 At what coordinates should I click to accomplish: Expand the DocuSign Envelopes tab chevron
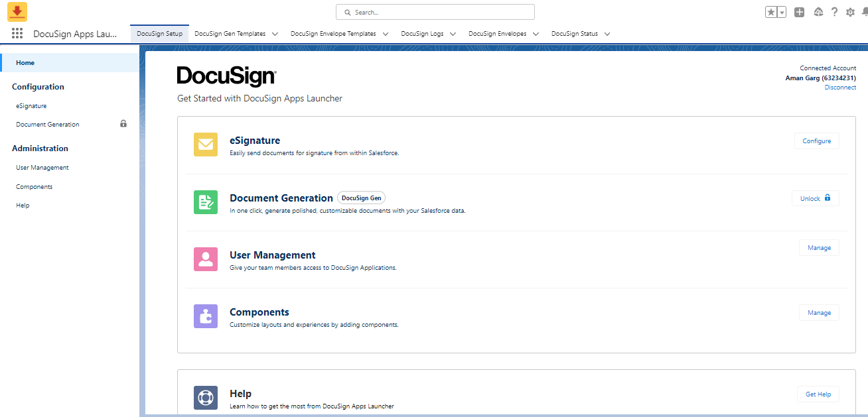point(536,34)
